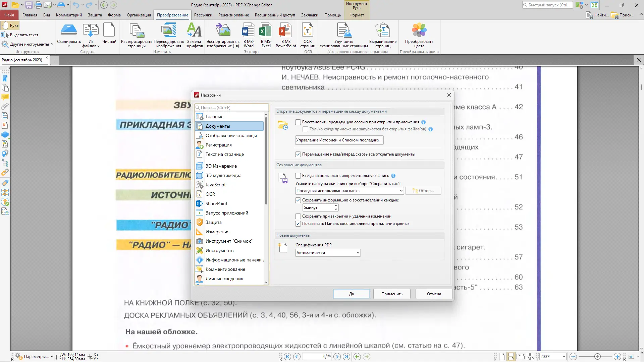This screenshot has height=362, width=644.
Task: Open the Bookmarks panel in the sidebar
Action: pyautogui.click(x=5, y=78)
